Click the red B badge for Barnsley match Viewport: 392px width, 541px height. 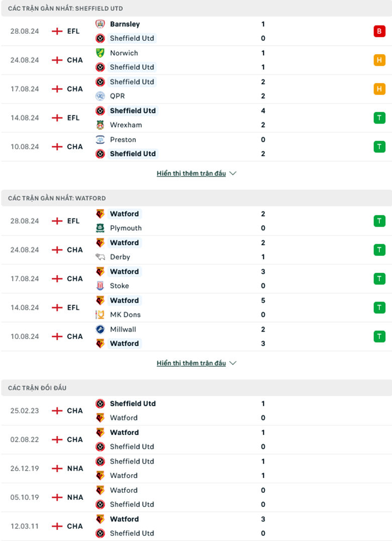tap(379, 32)
